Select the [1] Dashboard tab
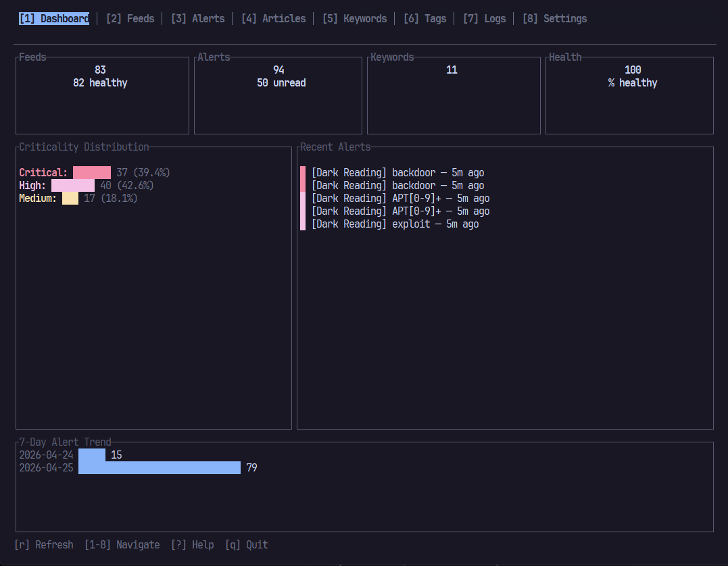Image resolution: width=728 pixels, height=566 pixels. click(x=54, y=18)
